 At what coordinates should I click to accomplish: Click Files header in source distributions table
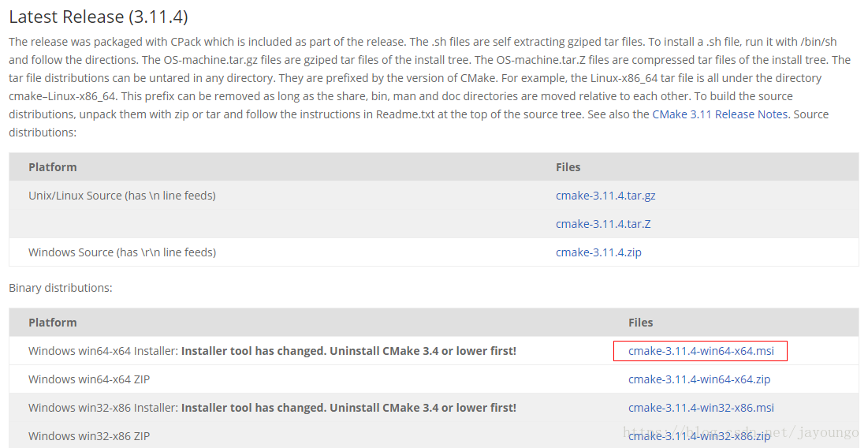click(x=568, y=166)
